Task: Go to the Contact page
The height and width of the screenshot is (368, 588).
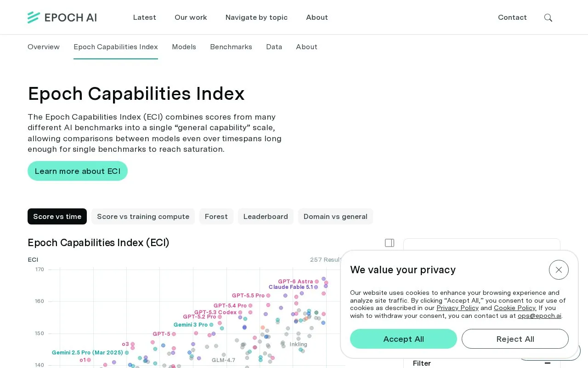Action: (512, 17)
